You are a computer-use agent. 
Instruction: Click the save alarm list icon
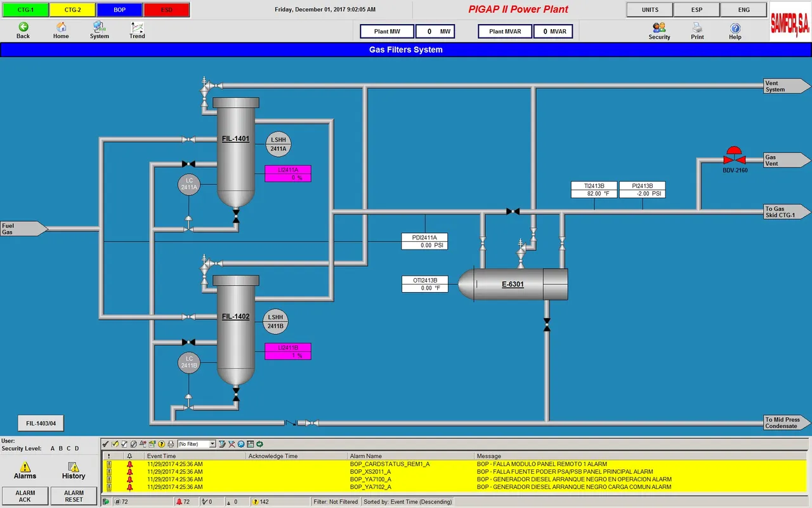point(250,444)
